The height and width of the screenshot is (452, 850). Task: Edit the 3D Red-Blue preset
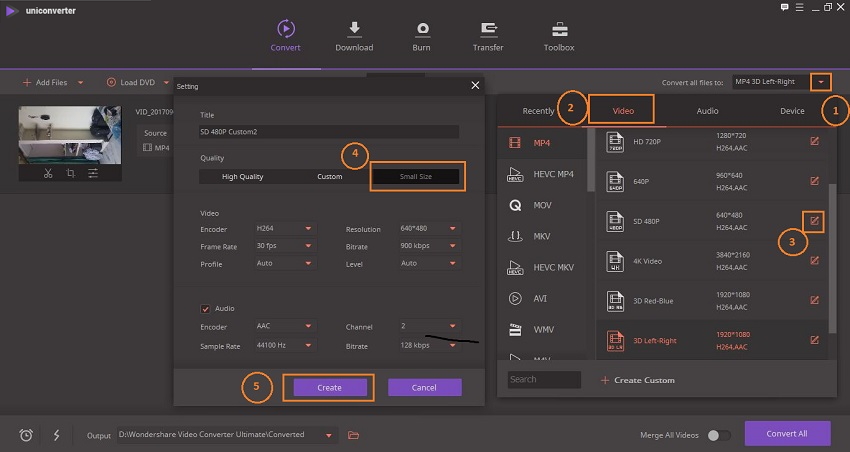tap(814, 300)
